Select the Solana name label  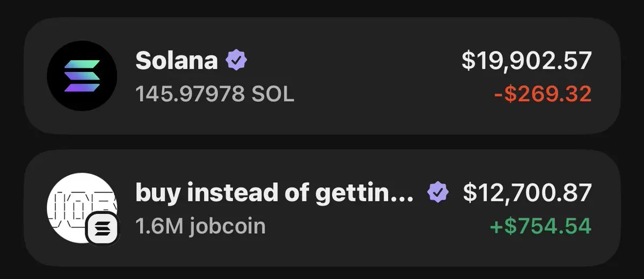pyautogui.click(x=177, y=61)
